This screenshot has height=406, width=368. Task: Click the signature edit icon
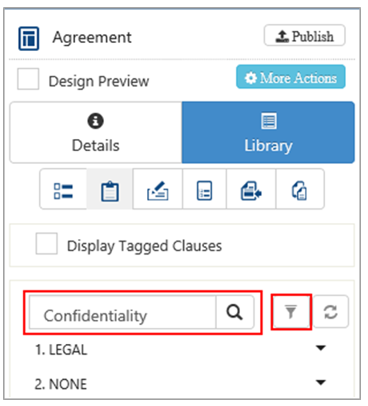(x=158, y=189)
